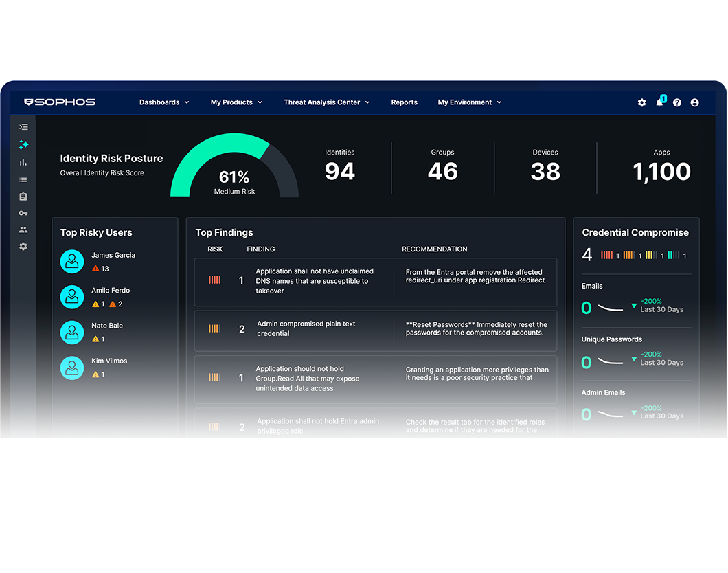Open the bar chart sidebar icon

(23, 162)
